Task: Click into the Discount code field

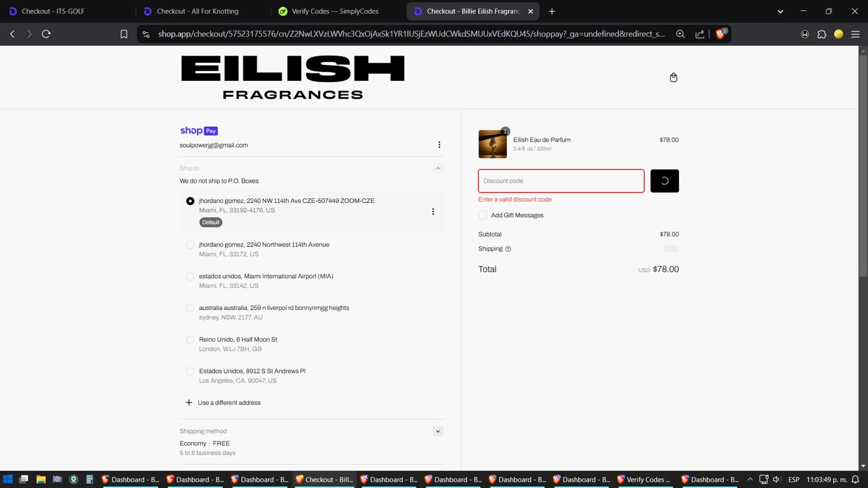Action: (x=561, y=181)
